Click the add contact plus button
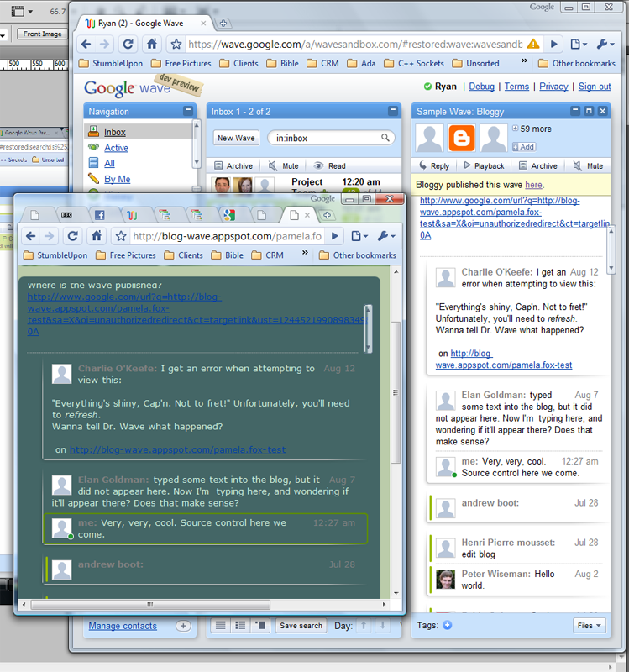The width and height of the screenshot is (629, 672). (182, 626)
